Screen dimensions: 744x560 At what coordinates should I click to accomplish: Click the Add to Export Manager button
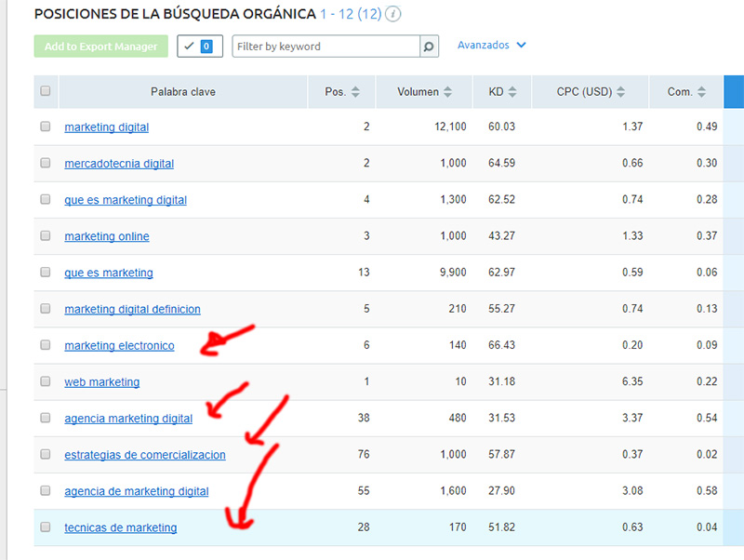(101, 47)
